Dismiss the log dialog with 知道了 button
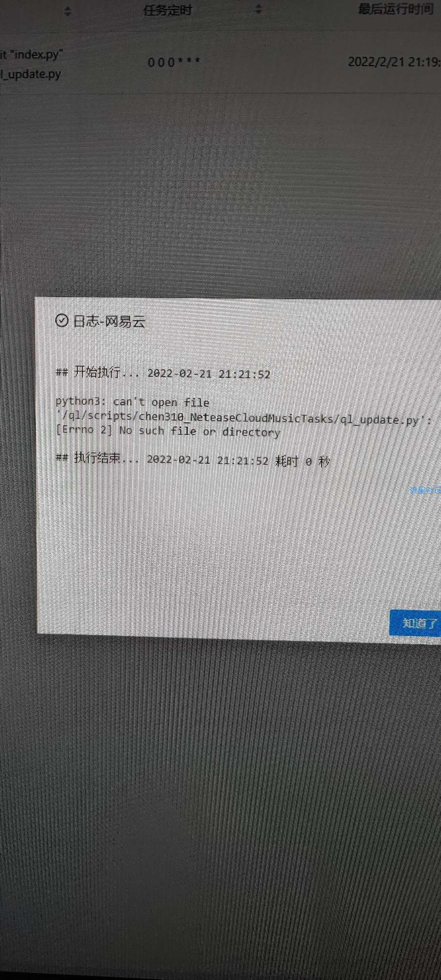 click(x=415, y=623)
